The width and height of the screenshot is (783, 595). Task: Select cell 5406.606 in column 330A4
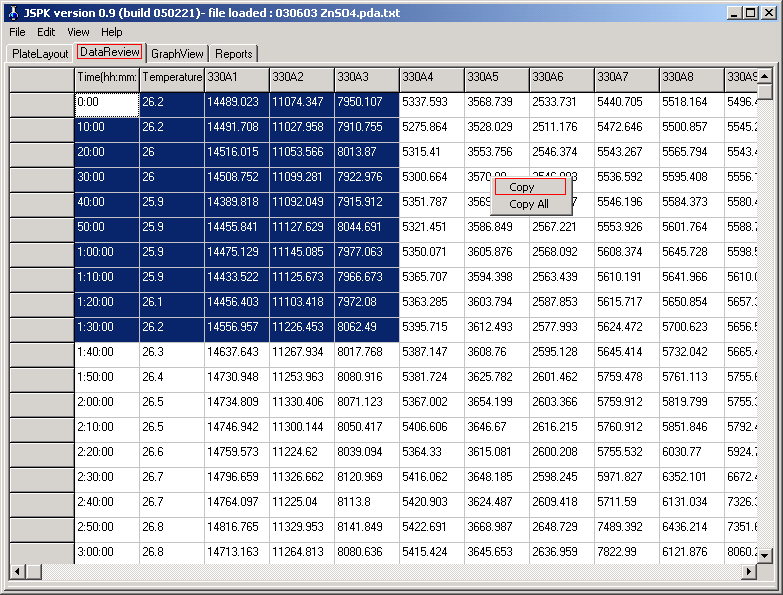[432, 430]
